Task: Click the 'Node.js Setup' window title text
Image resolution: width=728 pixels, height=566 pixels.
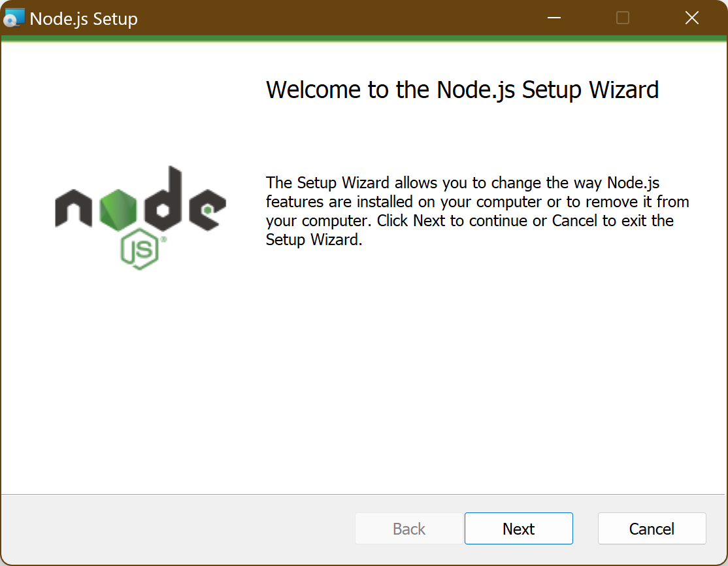Action: [x=84, y=19]
